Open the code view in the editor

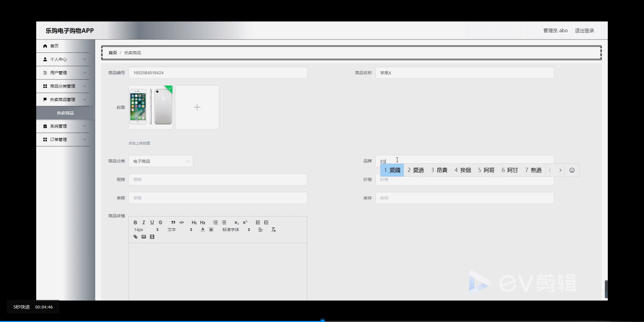(x=181, y=222)
